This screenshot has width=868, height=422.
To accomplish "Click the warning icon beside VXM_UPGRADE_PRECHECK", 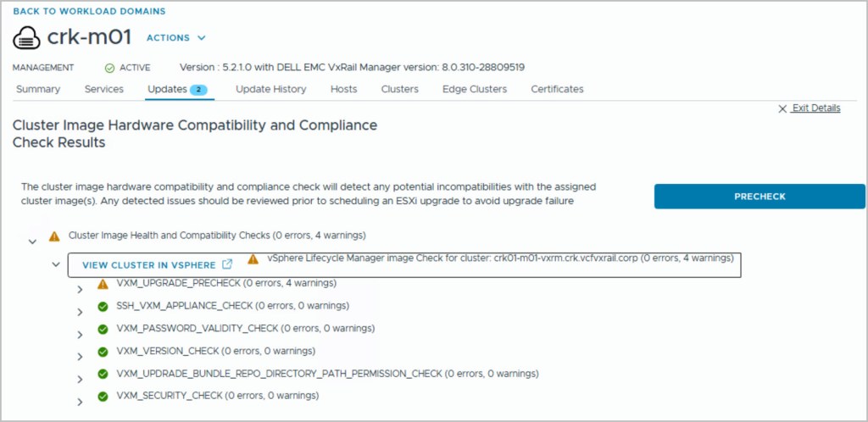I will [x=103, y=284].
